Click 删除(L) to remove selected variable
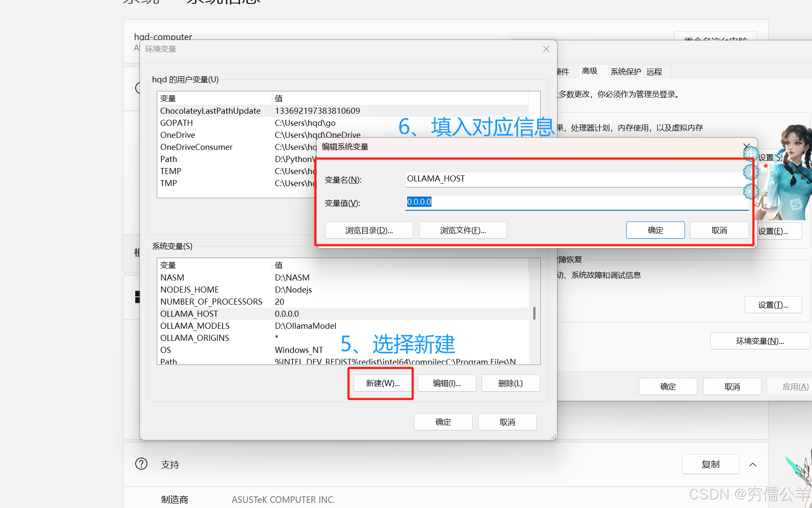This screenshot has width=812, height=508. pos(510,383)
